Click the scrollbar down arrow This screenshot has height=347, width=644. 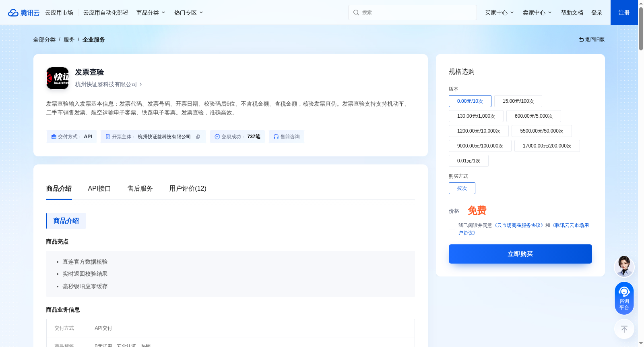point(641,343)
